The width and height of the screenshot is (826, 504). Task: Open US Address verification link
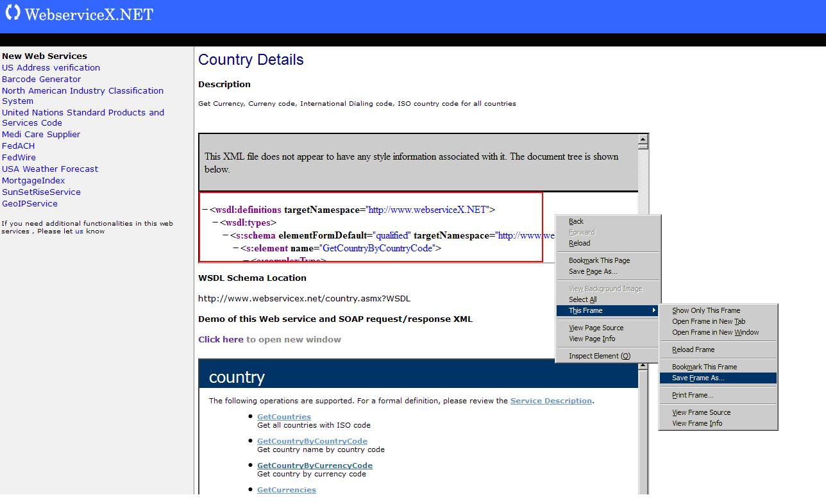(x=51, y=67)
